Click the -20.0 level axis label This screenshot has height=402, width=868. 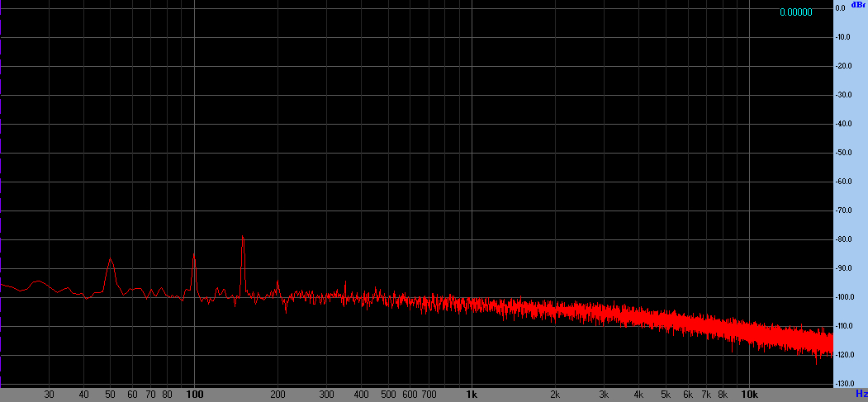[842, 66]
